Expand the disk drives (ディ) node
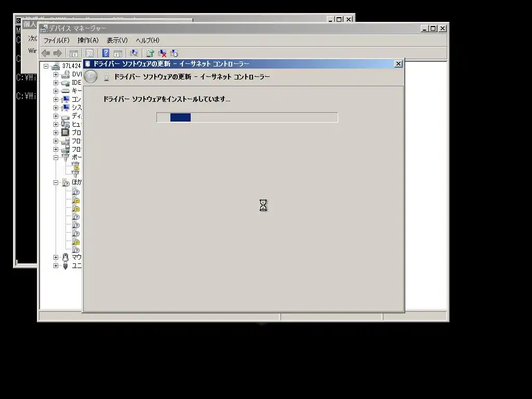The height and width of the screenshot is (399, 532). pyautogui.click(x=56, y=116)
